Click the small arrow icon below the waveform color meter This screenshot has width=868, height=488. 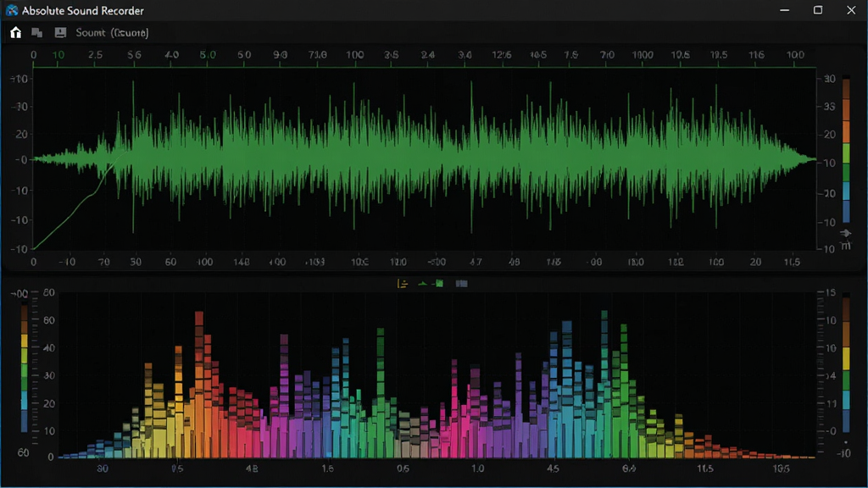pos(845,233)
